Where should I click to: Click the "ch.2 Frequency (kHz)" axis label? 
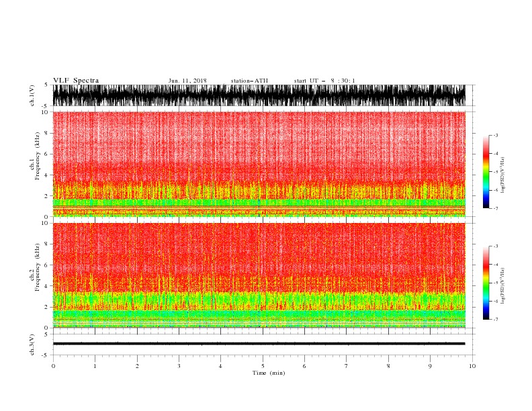pos(35,267)
